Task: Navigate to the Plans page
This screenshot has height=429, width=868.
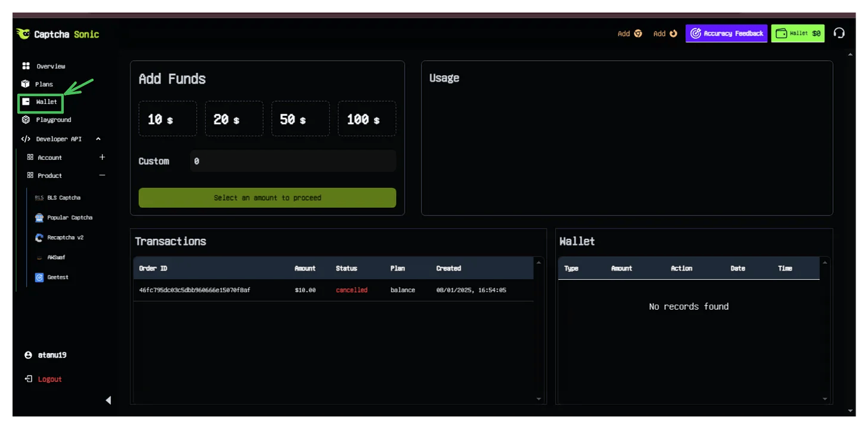Action: point(44,84)
